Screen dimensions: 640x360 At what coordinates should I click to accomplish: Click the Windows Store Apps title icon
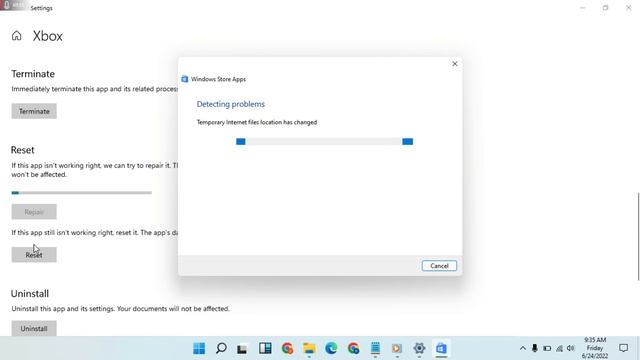click(184, 79)
